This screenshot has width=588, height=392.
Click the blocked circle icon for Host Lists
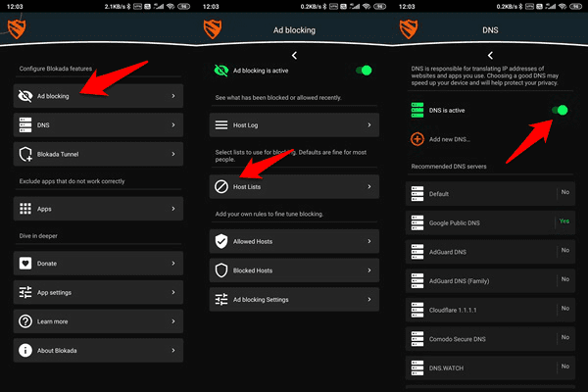[221, 186]
